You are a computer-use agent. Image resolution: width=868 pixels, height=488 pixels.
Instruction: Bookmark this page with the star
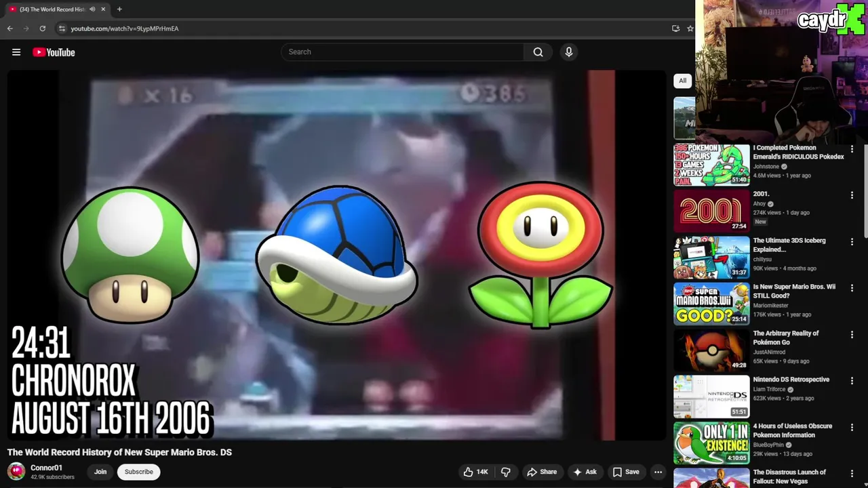(690, 28)
